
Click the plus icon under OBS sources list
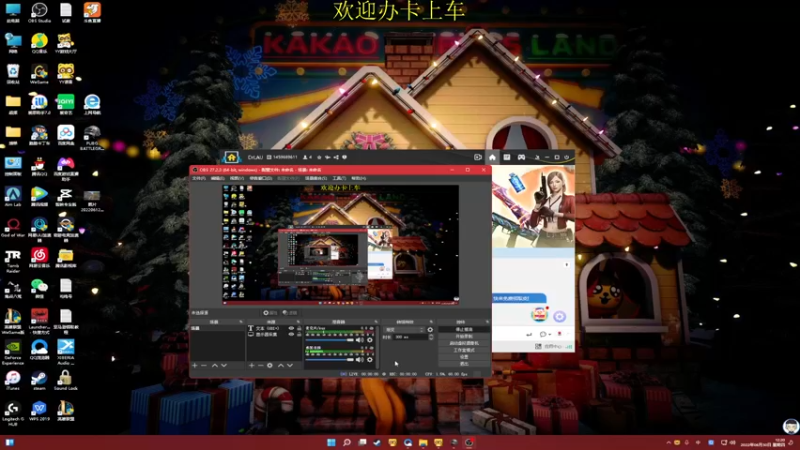click(252, 365)
